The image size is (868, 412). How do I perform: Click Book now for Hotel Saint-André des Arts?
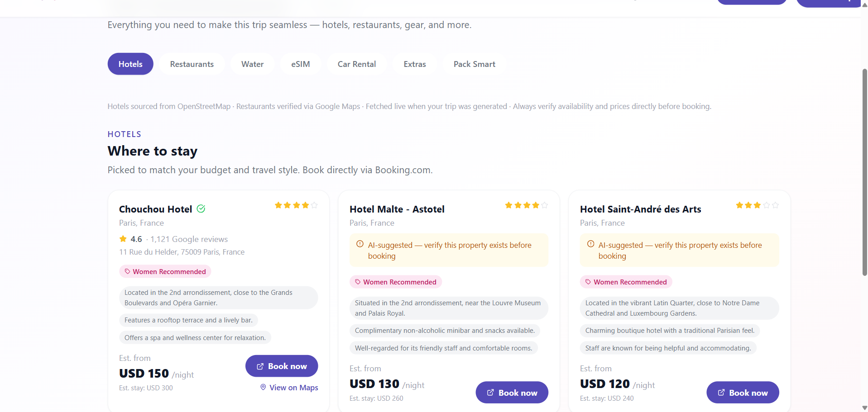743,393
